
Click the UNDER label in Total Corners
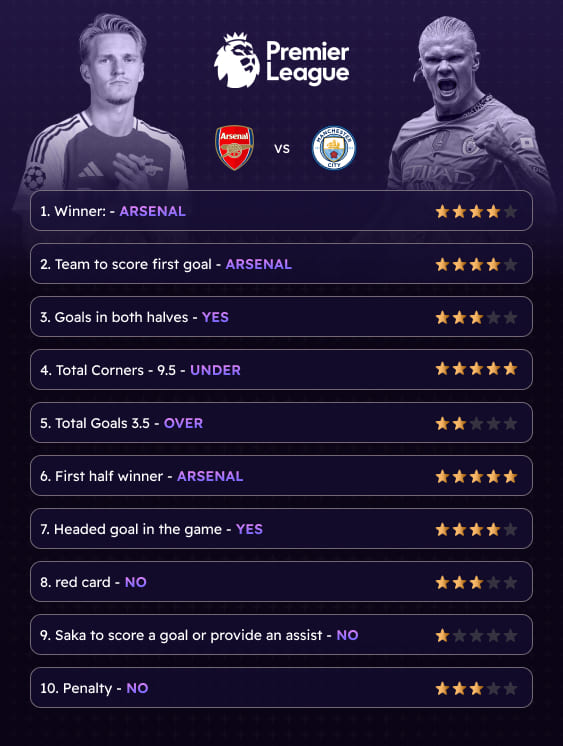215,370
